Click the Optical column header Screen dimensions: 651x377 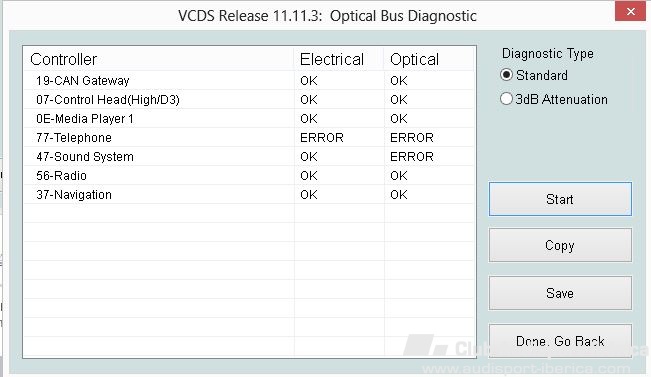pyautogui.click(x=429, y=59)
